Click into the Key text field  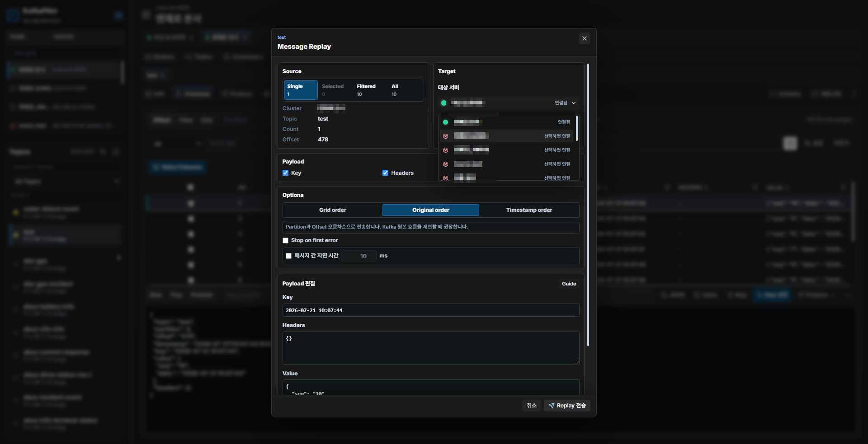[431, 310]
